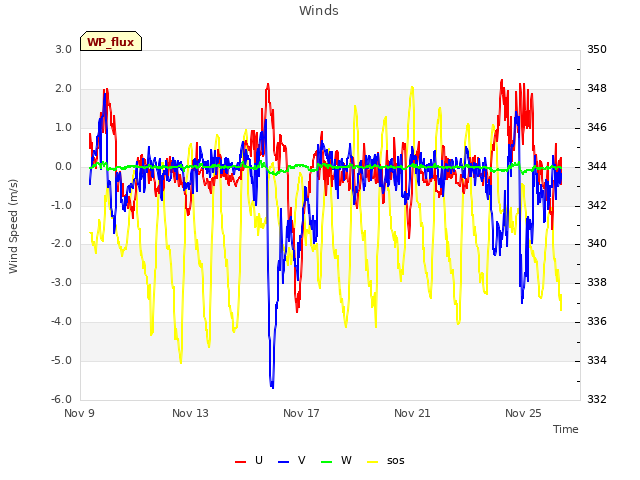Click the Wind Speed (m/s) axis label

pos(13,226)
